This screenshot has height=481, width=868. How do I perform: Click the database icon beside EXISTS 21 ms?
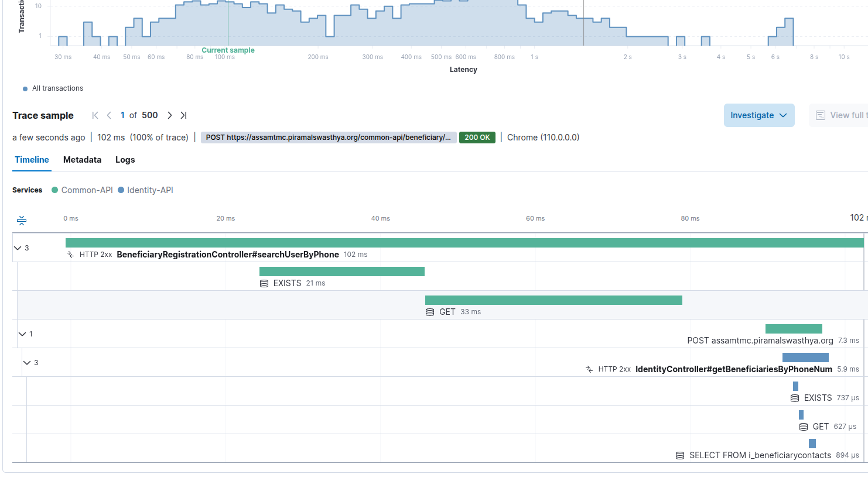tap(264, 283)
